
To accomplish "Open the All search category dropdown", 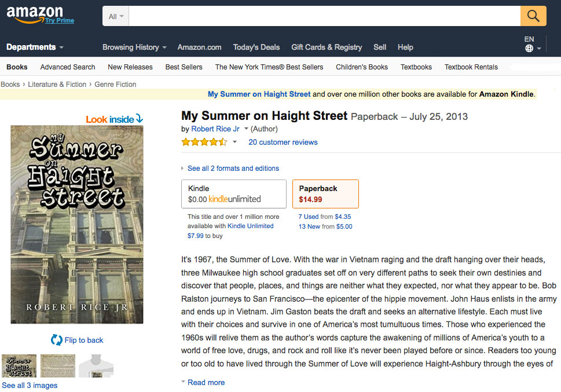I will pyautogui.click(x=116, y=16).
